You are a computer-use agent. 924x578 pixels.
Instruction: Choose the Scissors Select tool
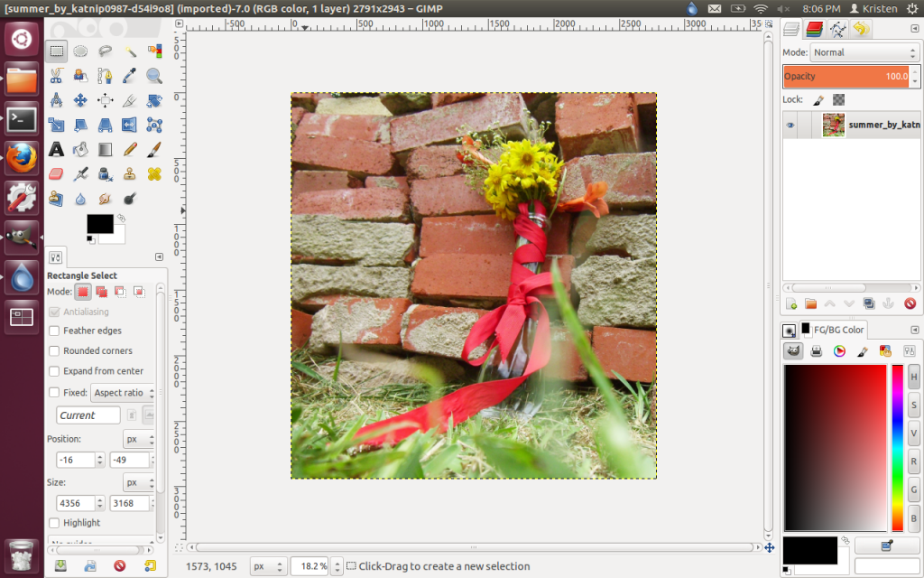56,76
